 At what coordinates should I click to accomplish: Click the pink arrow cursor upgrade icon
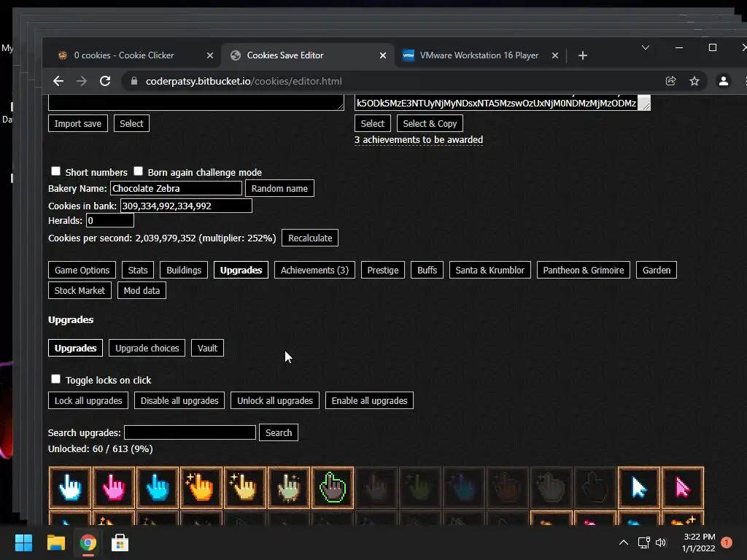(x=683, y=488)
